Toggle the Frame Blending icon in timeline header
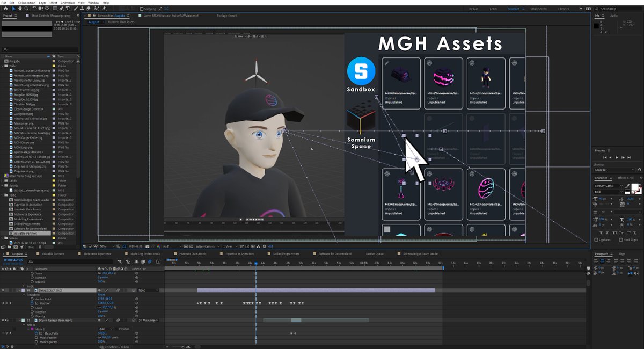Viewport: 644px width, 349px height. (143, 262)
